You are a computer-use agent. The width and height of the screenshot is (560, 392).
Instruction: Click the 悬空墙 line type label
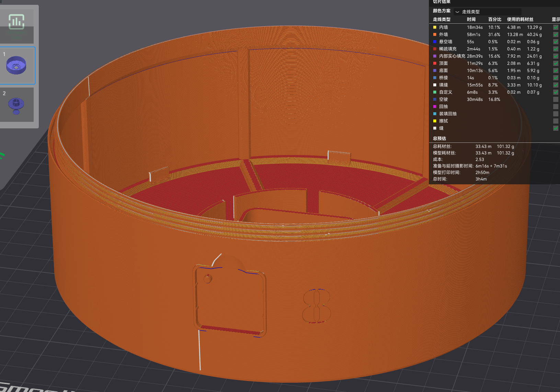point(446,42)
